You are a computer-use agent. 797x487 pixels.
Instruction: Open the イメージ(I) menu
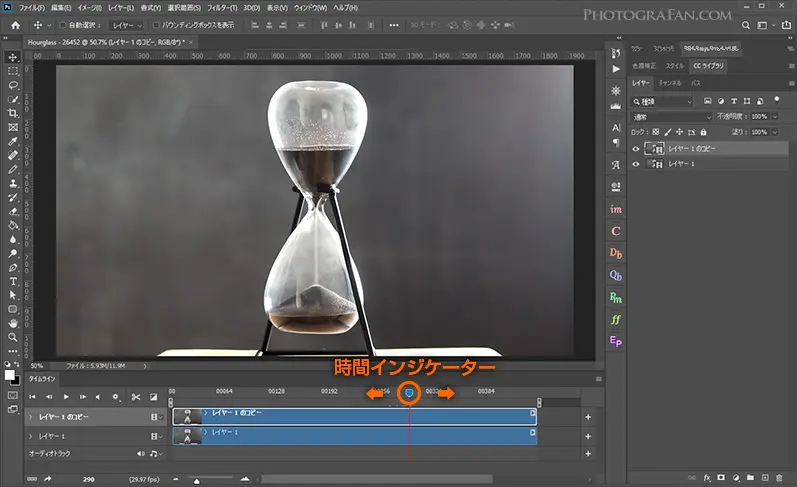(x=89, y=8)
